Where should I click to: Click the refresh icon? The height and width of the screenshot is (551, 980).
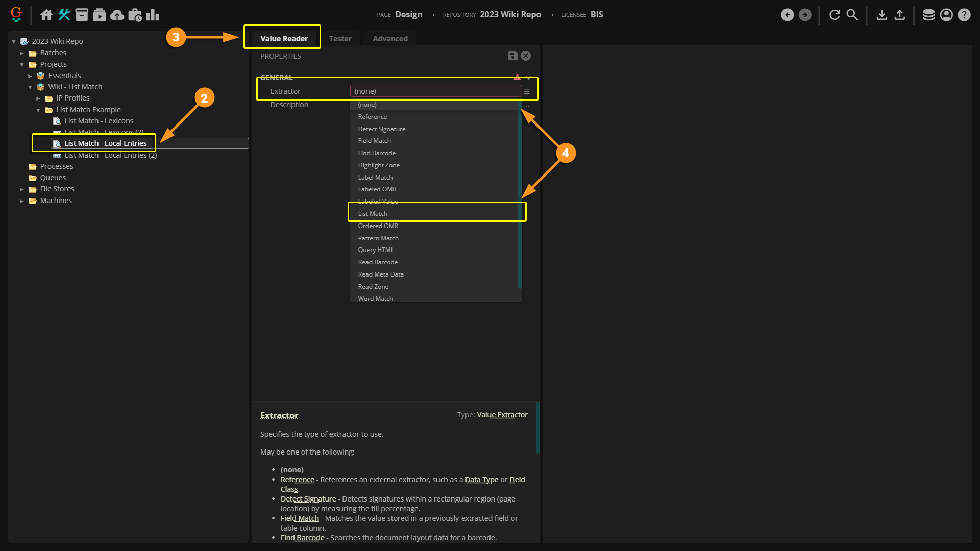click(x=835, y=15)
